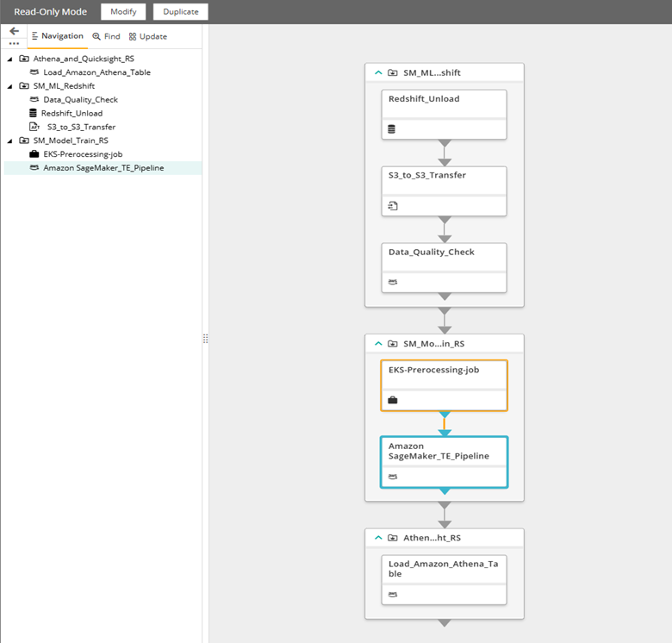Click AWS icon beside Amazon SageMaker_TE_Pipeline in tree
Viewport: 672px width, 643px height.
click(x=34, y=167)
